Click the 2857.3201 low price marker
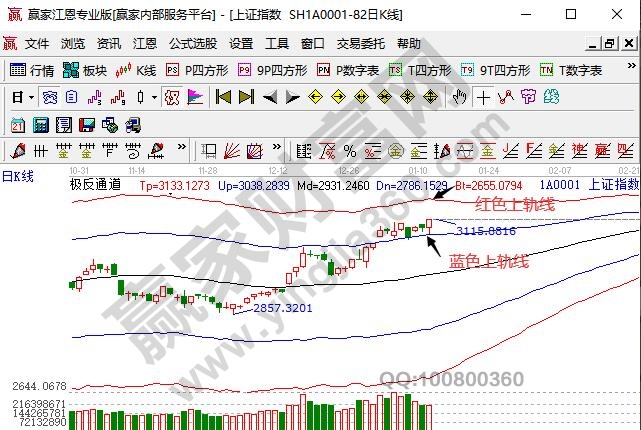This screenshot has width=641, height=430. [x=281, y=308]
